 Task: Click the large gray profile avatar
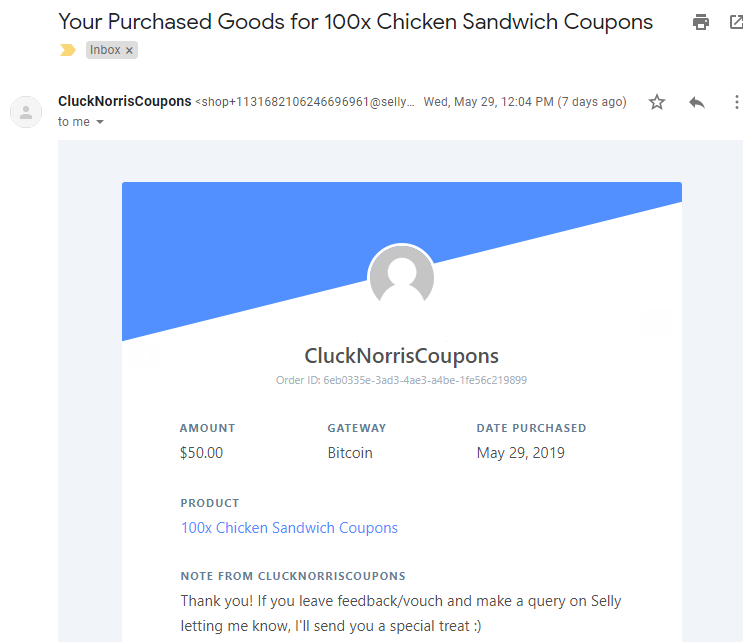pyautogui.click(x=401, y=277)
